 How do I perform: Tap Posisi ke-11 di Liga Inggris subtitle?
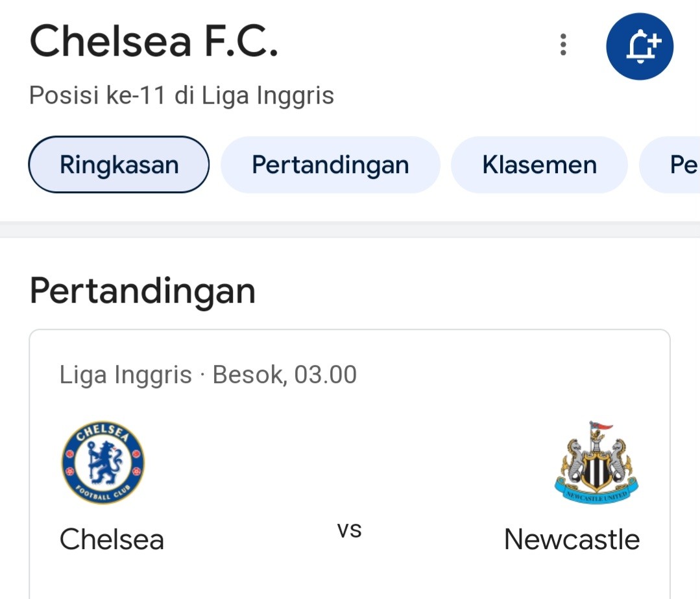pyautogui.click(x=181, y=95)
